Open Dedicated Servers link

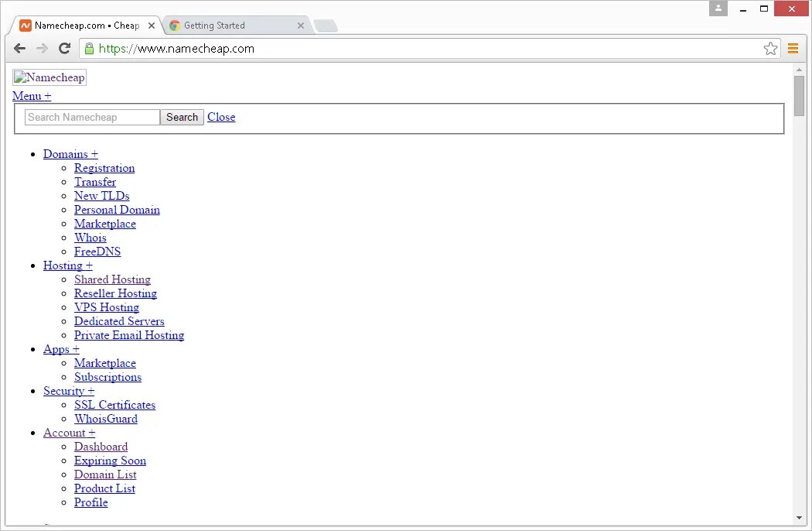pyautogui.click(x=119, y=321)
